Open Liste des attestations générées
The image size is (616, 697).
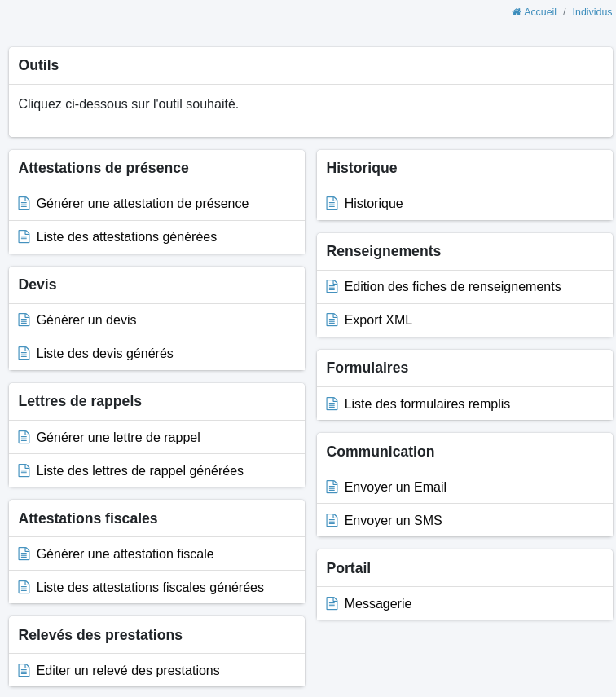126,237
